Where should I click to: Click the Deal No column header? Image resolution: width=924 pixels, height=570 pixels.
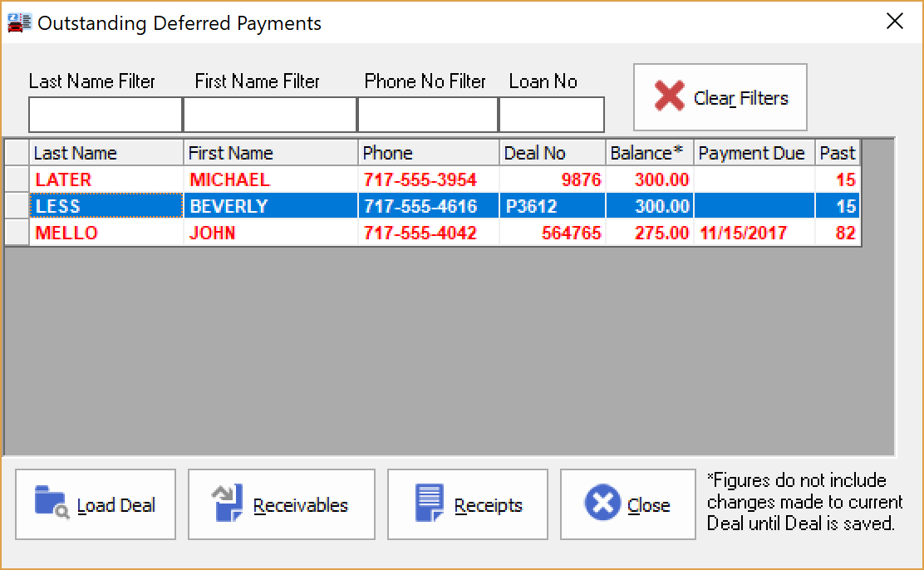point(552,153)
